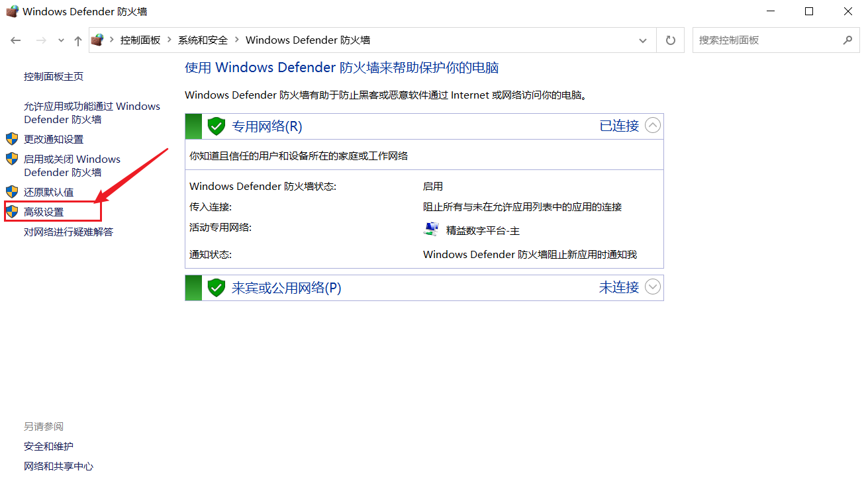Click shield icon beside 高级设置

tap(12, 212)
